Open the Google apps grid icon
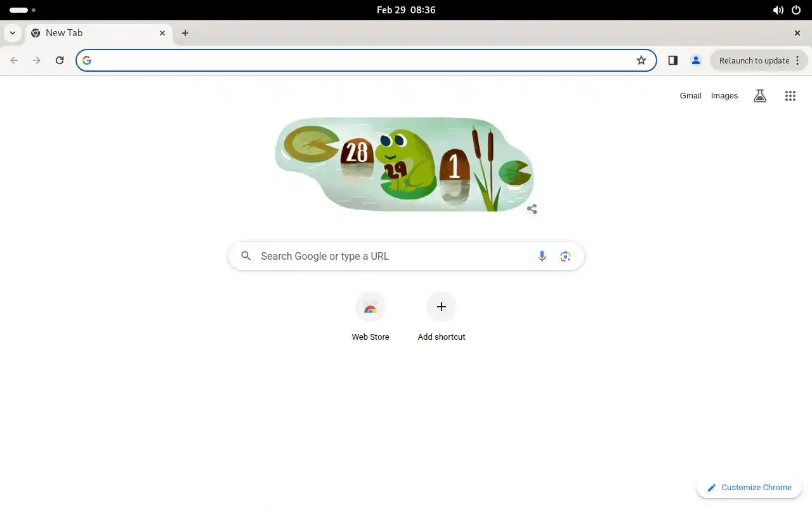This screenshot has height=508, width=812. tap(790, 96)
